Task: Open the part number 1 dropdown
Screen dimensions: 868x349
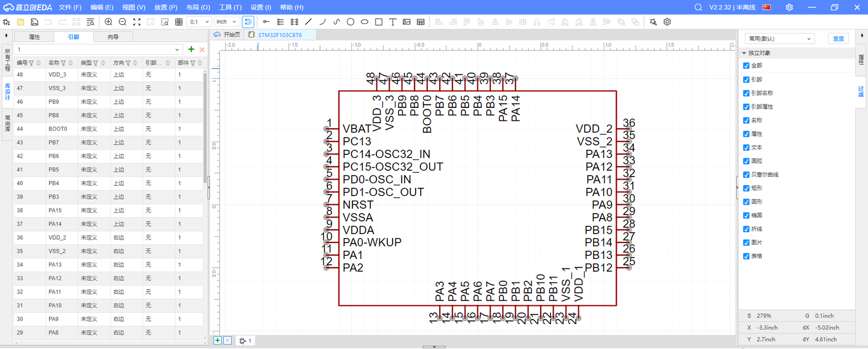Action: (98, 50)
